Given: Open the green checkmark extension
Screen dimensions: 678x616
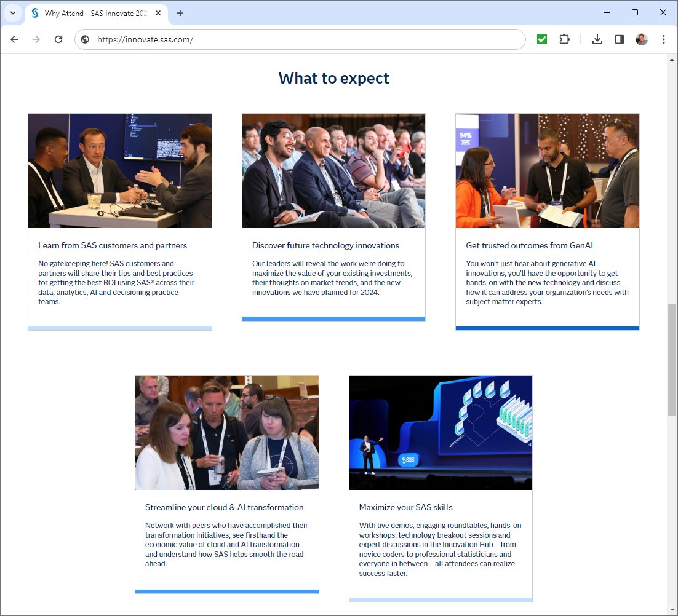Looking at the screenshot, I should [x=542, y=39].
